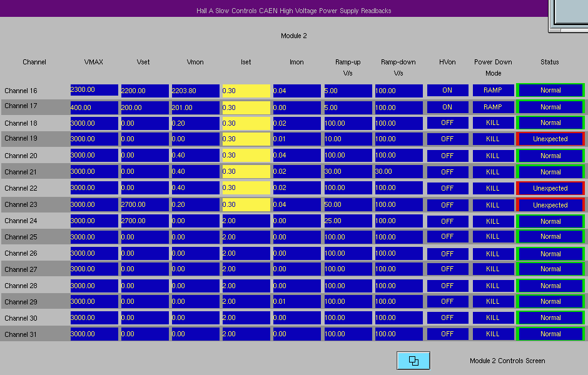The image size is (588, 375).
Task: Click the Channel 24 HVon OFF indicator
Action: (447, 221)
